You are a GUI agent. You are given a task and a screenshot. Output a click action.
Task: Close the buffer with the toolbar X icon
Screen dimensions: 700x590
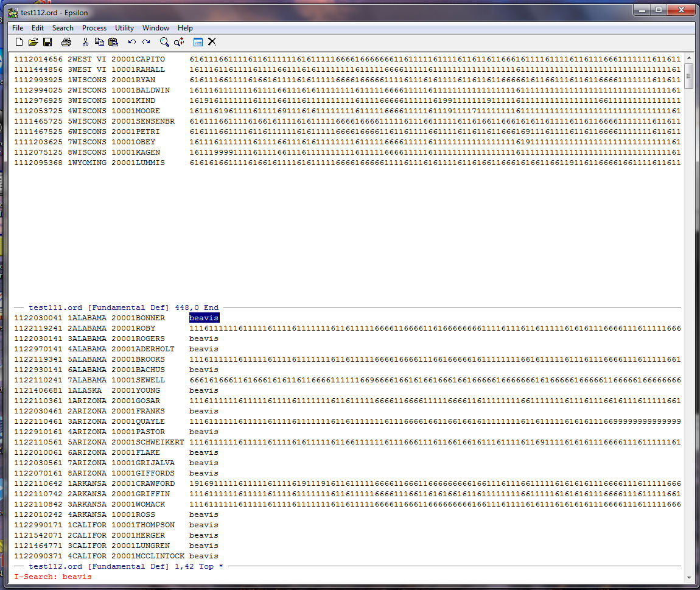tap(212, 42)
